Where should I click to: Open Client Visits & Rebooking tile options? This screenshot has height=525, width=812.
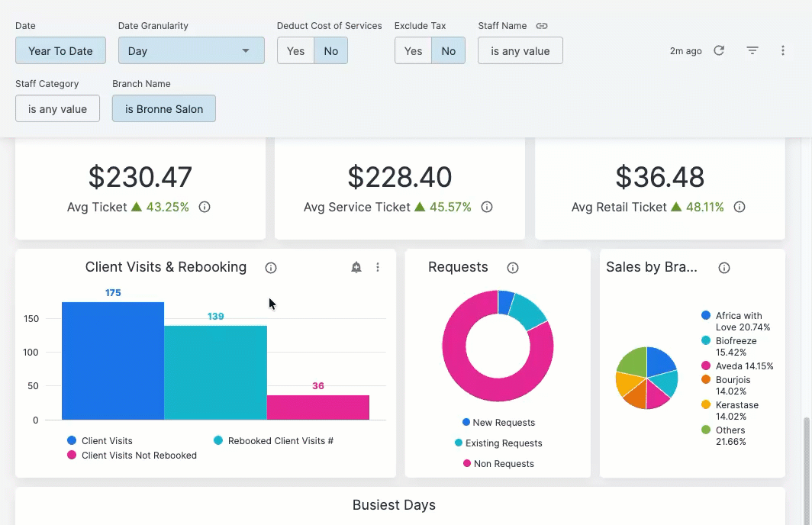378,267
